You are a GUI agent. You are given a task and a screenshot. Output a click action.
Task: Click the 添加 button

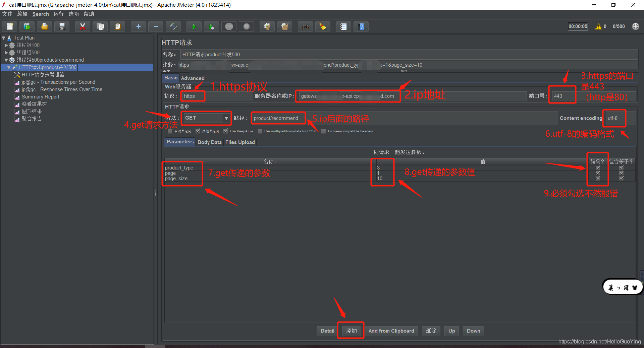pos(351,331)
